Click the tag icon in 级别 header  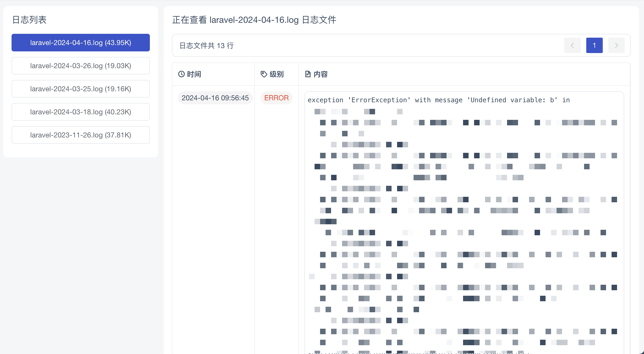pyautogui.click(x=264, y=74)
